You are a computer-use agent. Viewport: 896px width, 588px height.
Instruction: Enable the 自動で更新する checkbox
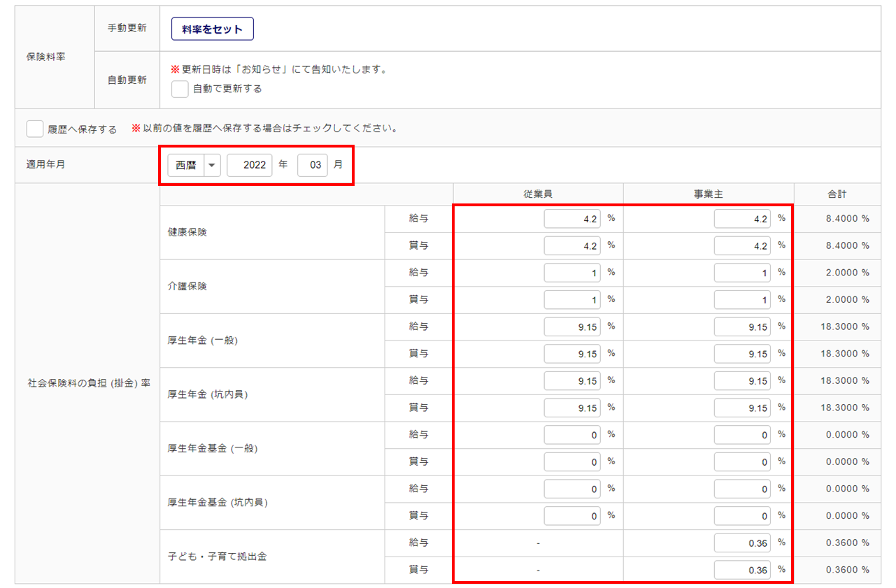click(180, 89)
